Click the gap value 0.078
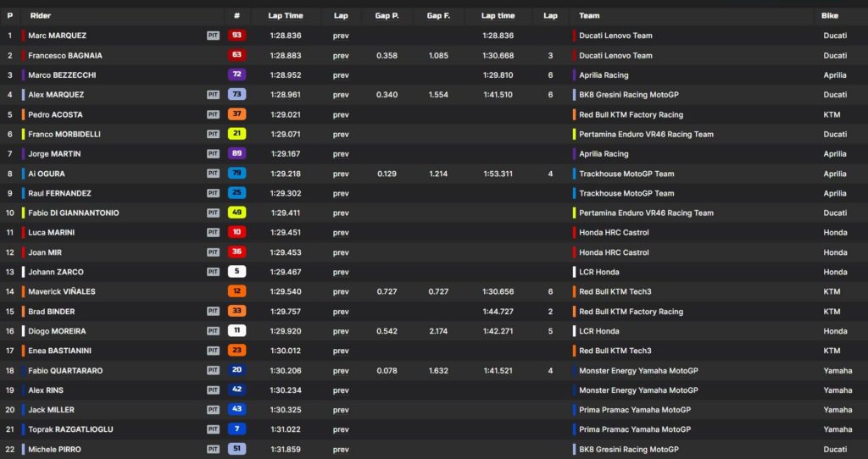This screenshot has height=459, width=868. tap(387, 371)
